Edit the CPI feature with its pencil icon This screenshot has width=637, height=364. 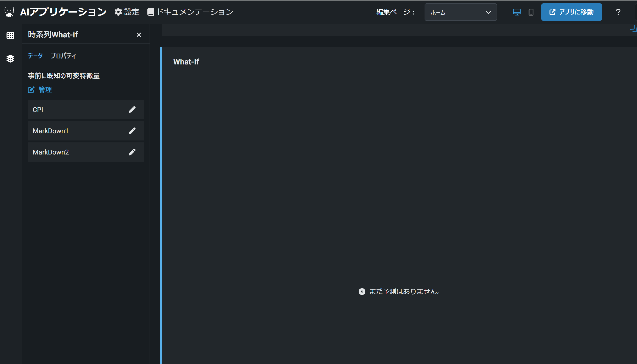pos(132,109)
